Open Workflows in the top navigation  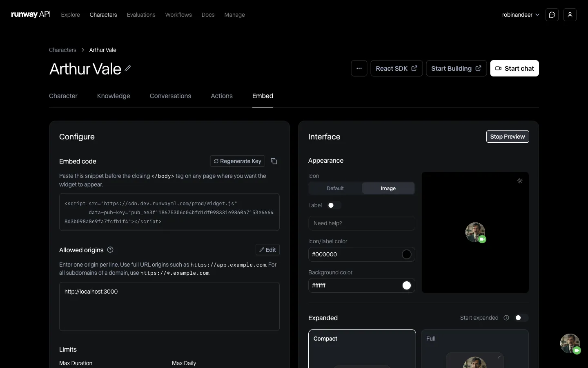[178, 15]
